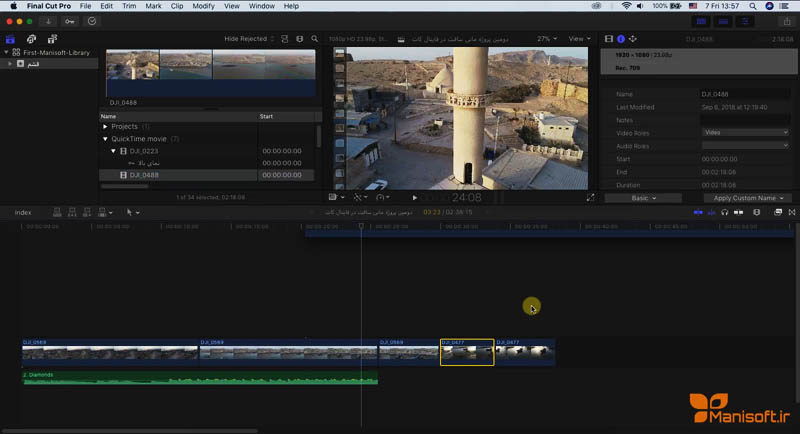Open the 27% viewer zoom dropdown
The width and height of the screenshot is (800, 434).
click(x=546, y=39)
